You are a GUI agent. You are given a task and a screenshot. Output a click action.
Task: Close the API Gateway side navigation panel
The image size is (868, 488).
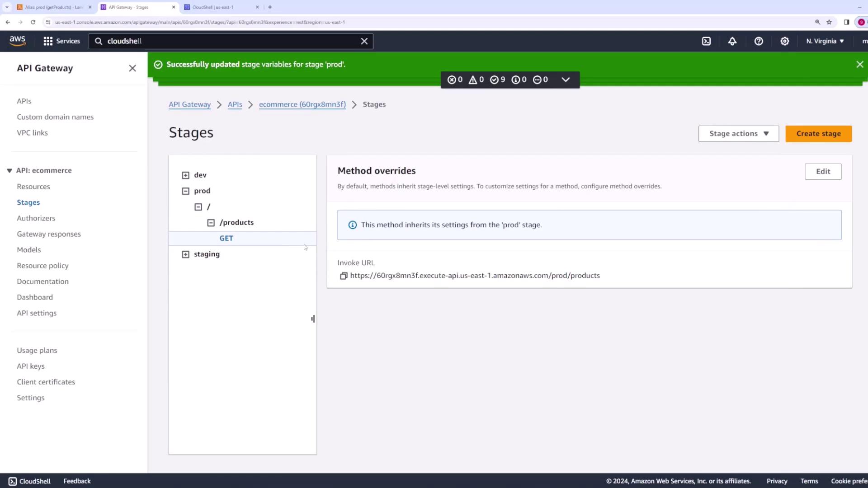click(132, 68)
